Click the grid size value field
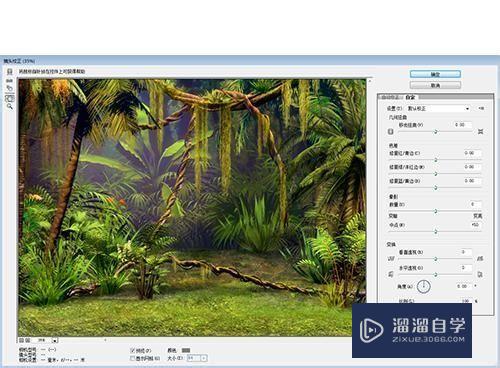Viewport: 500px width, 368px height. (x=194, y=358)
